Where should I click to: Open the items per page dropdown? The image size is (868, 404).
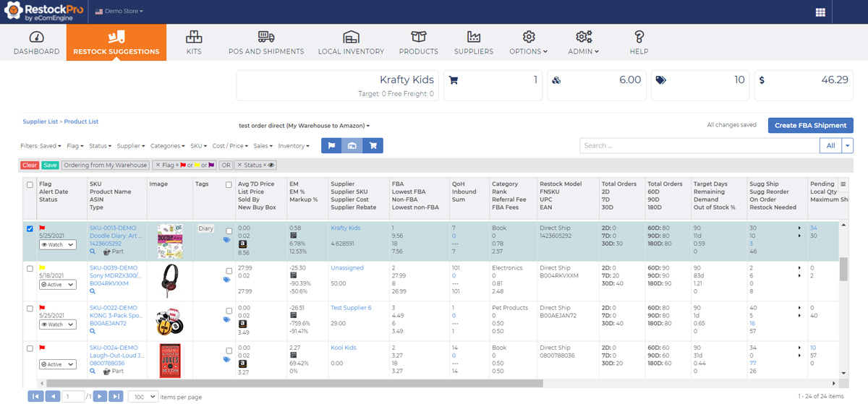[142, 396]
